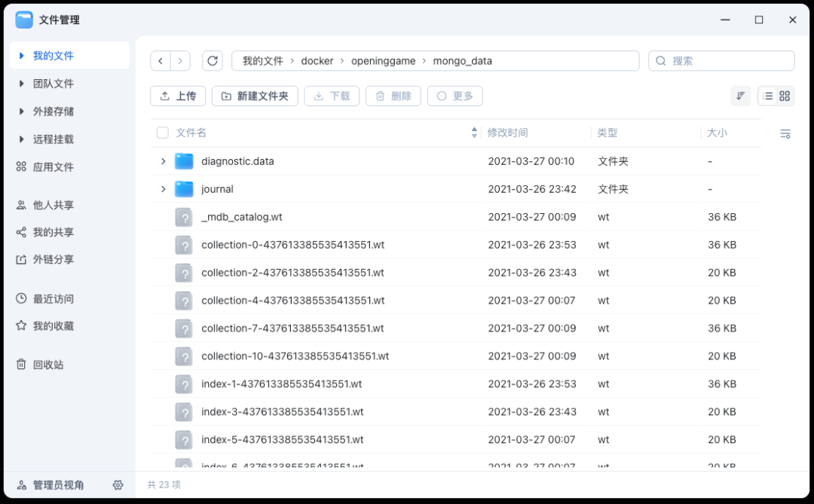Image resolution: width=814 pixels, height=504 pixels.
Task: Open the column settings icon above the file list
Action: 785,133
